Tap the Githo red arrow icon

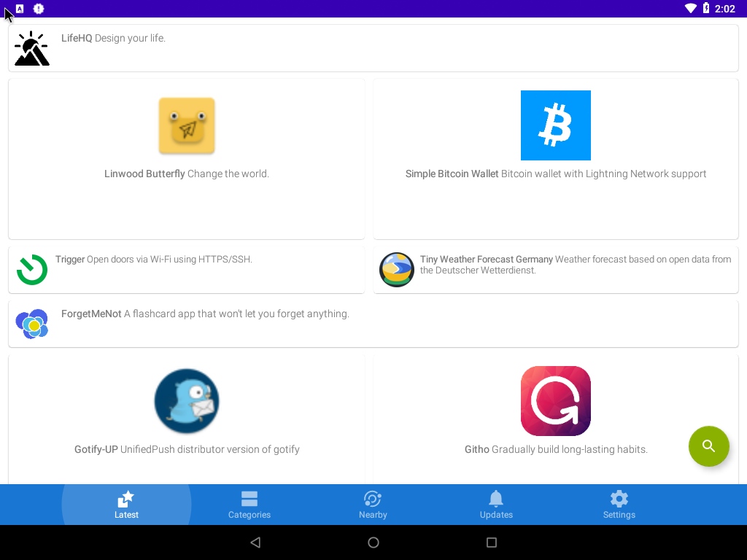[x=555, y=401]
